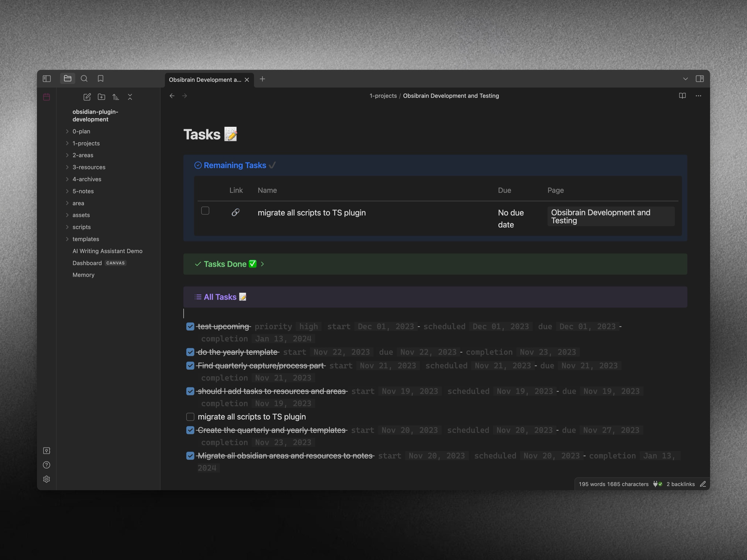Toggle the right sidebar panel
The height and width of the screenshot is (560, 747).
coord(700,79)
